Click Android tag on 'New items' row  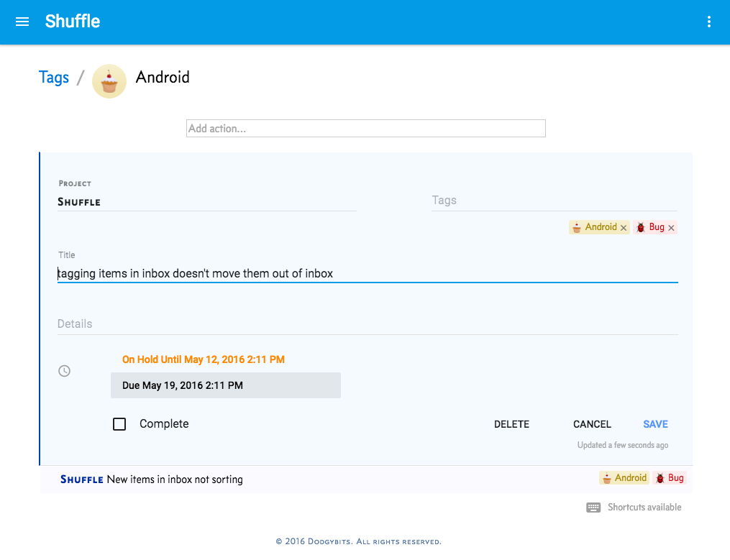click(624, 478)
